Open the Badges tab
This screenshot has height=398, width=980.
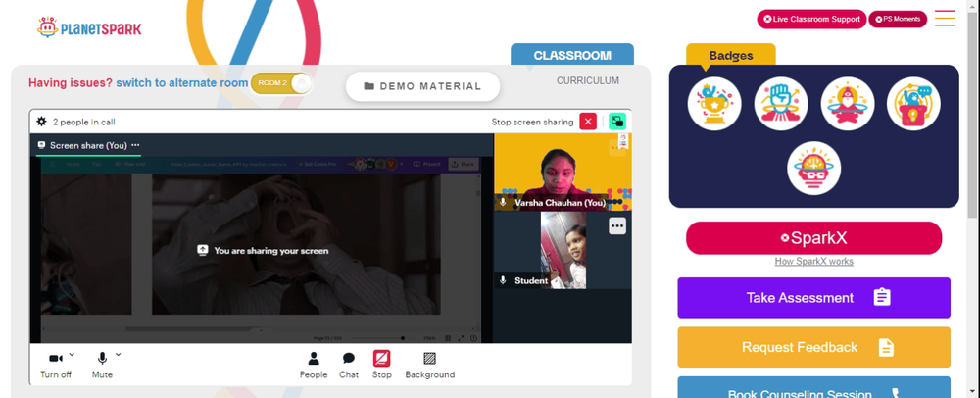(731, 55)
